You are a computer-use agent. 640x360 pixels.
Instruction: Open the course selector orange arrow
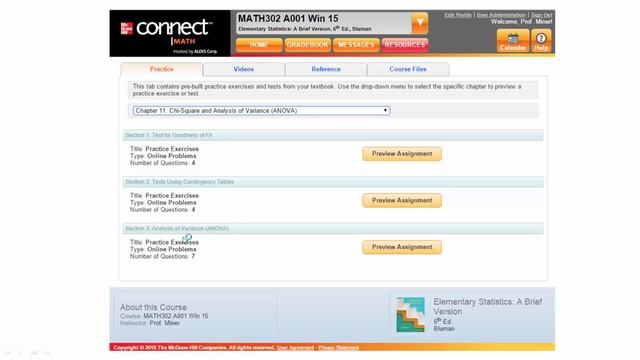click(420, 23)
